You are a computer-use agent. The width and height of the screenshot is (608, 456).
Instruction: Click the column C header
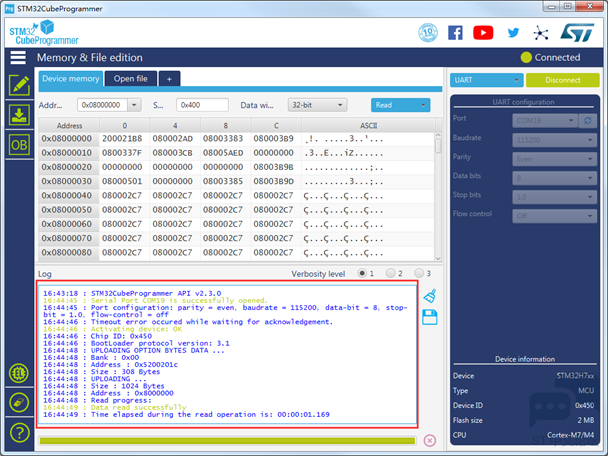coord(276,126)
